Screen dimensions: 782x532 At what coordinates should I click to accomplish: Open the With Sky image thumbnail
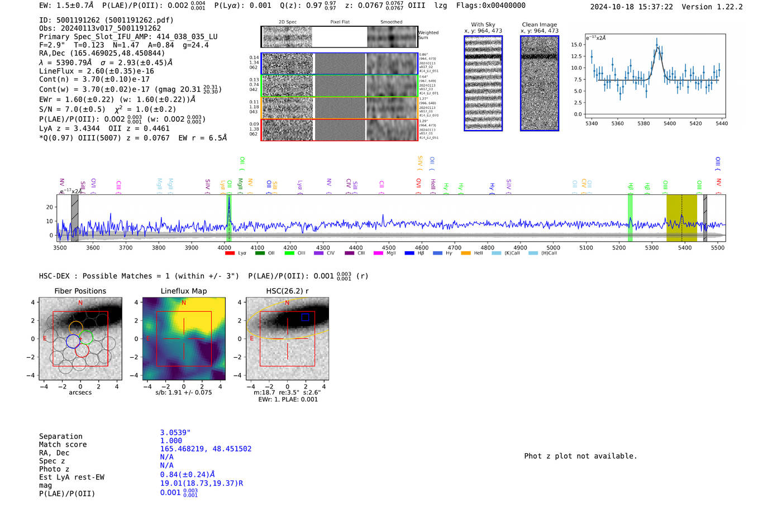[x=483, y=83]
